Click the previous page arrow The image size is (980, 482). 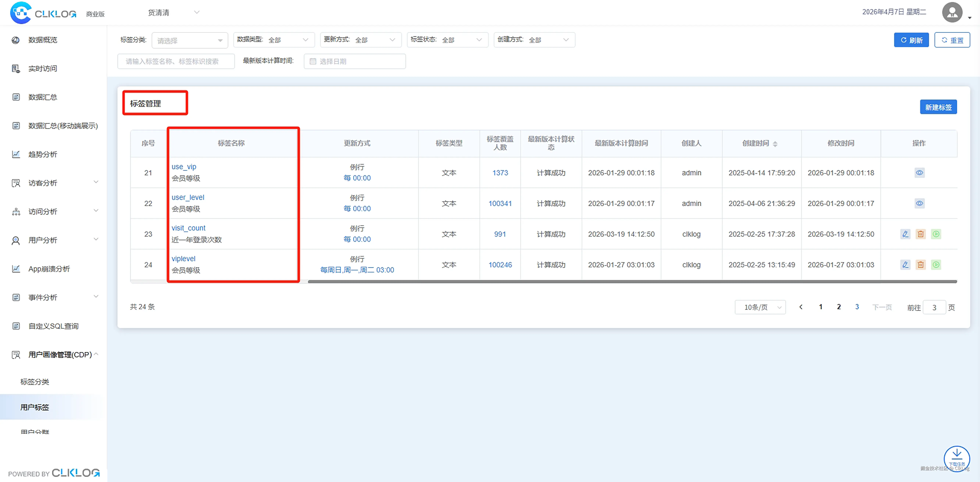coord(801,307)
